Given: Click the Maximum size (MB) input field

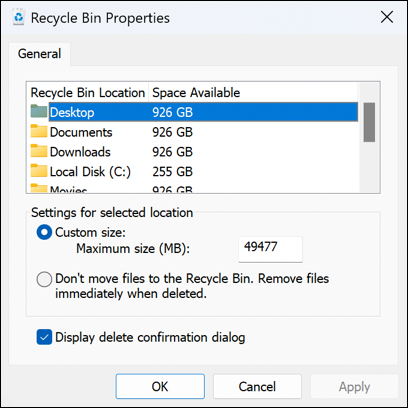Looking at the screenshot, I should [x=270, y=249].
